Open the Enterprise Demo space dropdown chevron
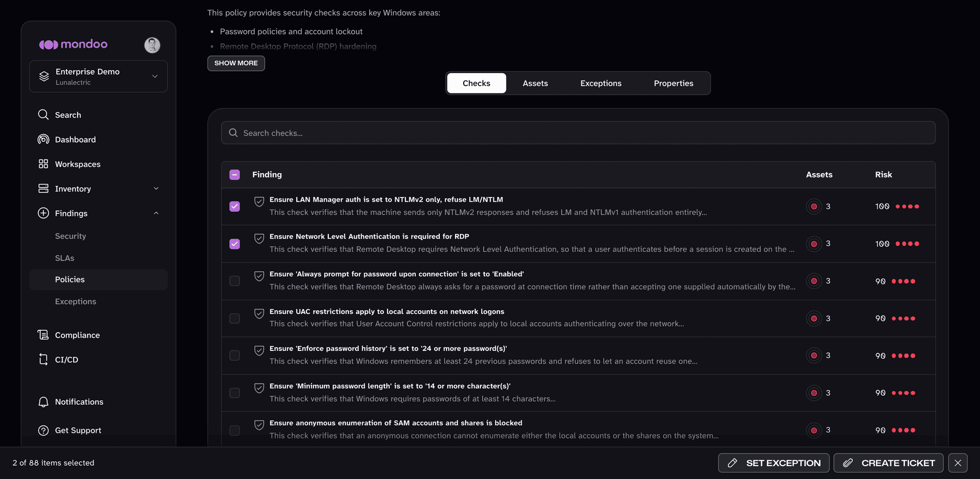Screen dimensions: 980x479 click(155, 76)
